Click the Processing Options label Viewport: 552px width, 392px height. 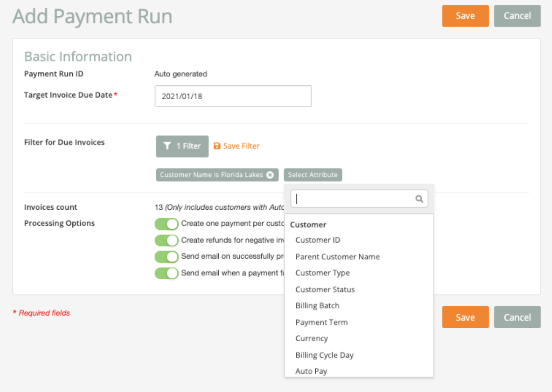pos(59,223)
